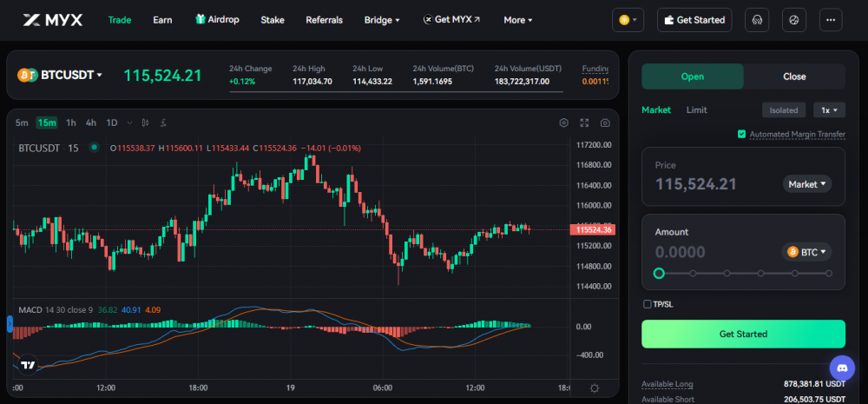Enter fullscreen chart mode
The height and width of the screenshot is (404, 868).
584,123
